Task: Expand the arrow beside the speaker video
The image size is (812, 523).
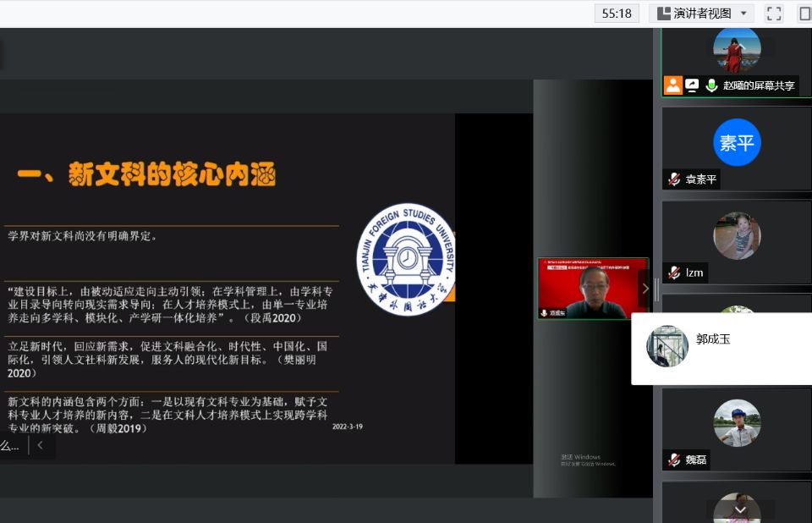Action: point(645,289)
